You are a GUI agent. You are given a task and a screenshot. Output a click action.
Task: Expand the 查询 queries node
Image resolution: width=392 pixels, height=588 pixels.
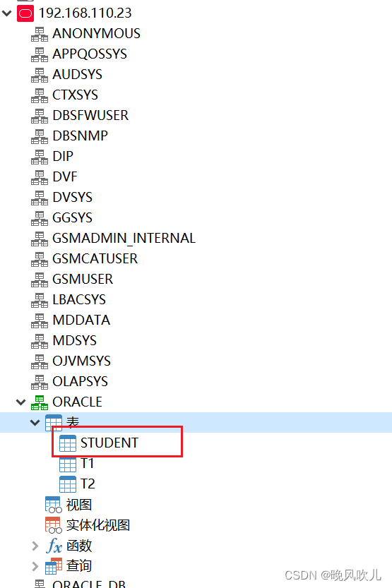point(35,566)
